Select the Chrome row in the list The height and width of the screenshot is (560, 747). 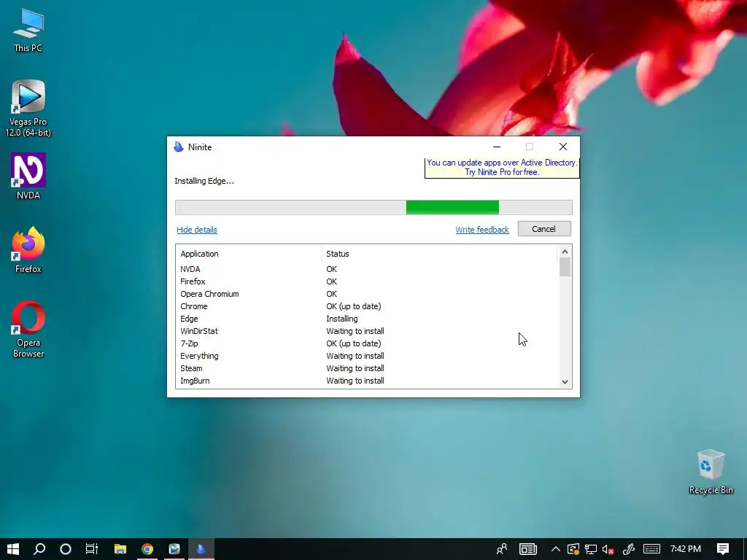point(367,306)
